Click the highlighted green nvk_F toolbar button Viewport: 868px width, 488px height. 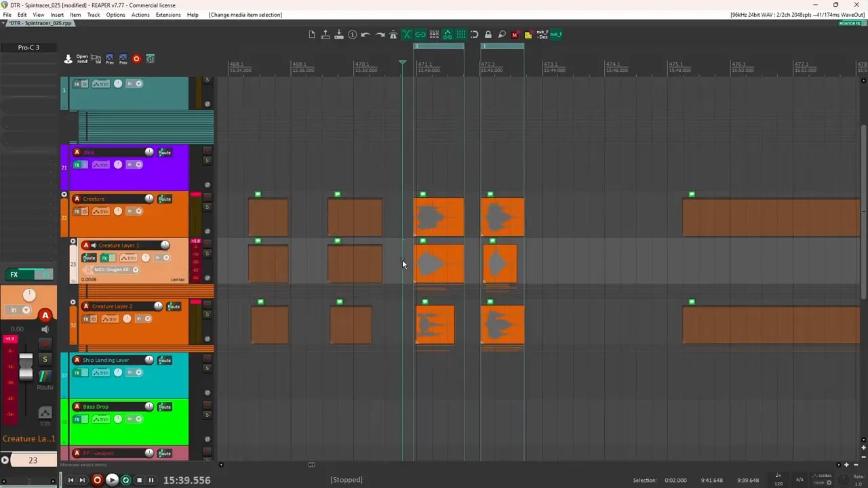556,35
